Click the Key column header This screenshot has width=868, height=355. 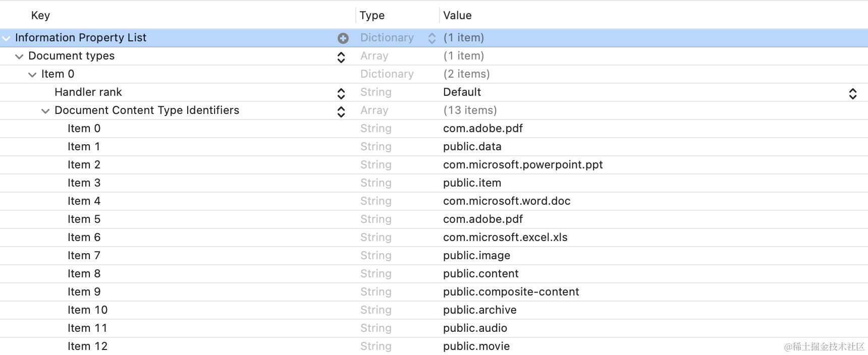click(40, 15)
